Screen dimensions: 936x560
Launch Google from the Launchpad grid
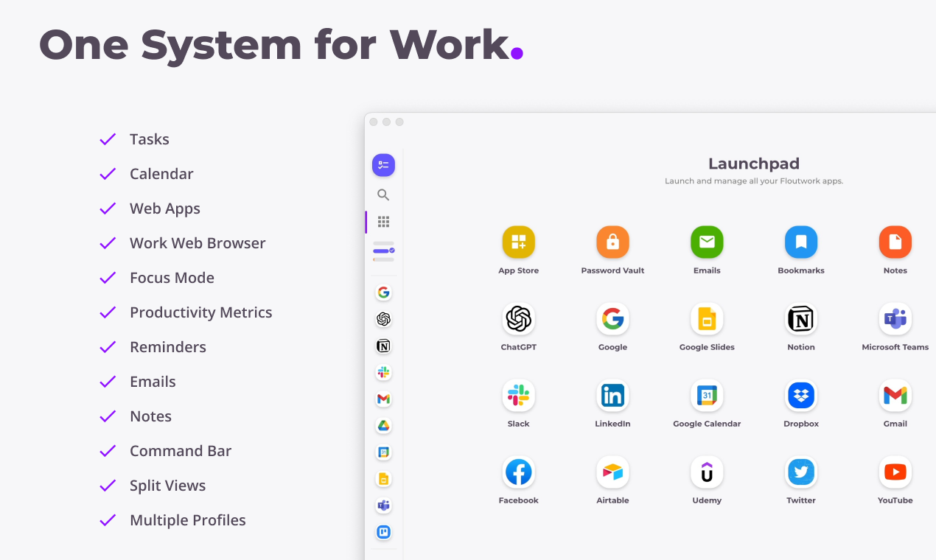[x=612, y=319]
